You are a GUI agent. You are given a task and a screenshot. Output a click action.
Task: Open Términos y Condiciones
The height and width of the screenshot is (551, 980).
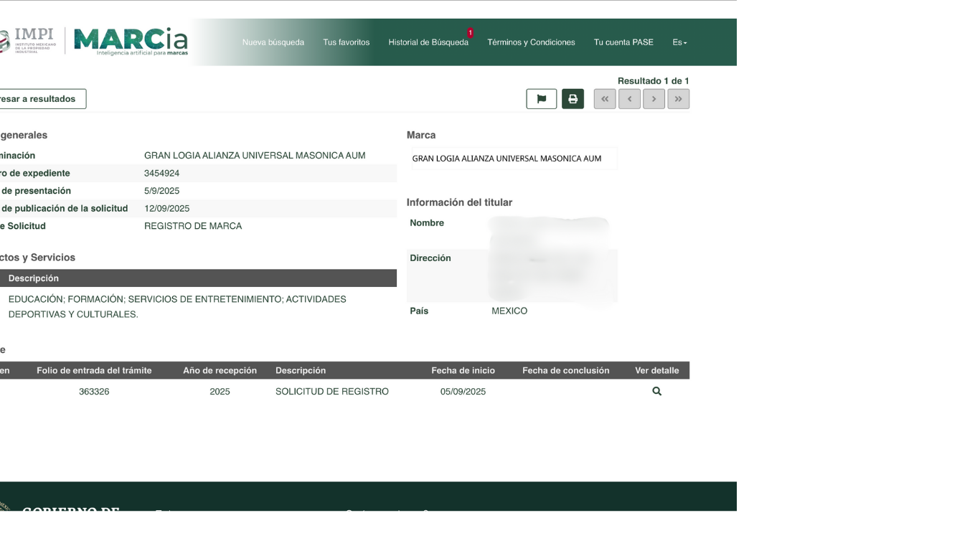[x=531, y=42]
